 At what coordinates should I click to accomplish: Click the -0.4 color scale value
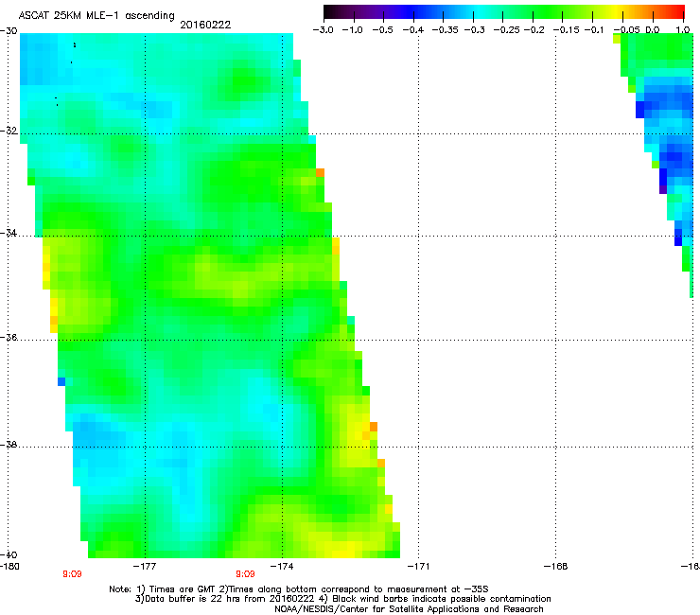[413, 30]
